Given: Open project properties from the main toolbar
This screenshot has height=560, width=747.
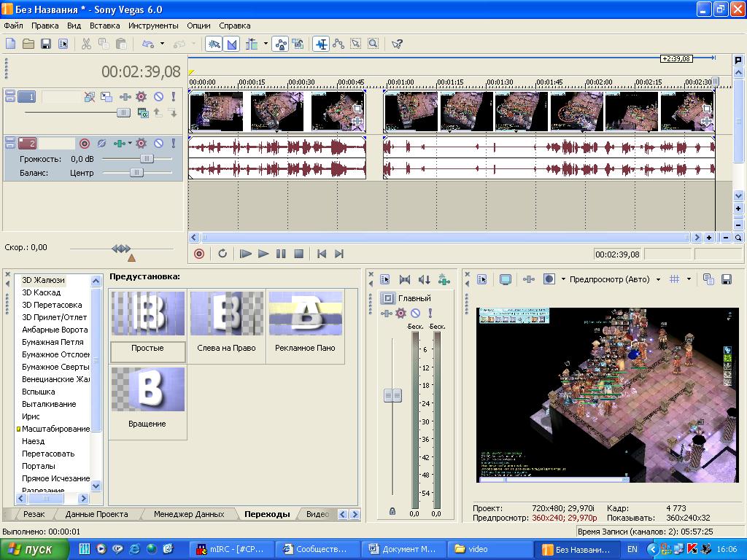Looking at the screenshot, I should click(x=63, y=44).
